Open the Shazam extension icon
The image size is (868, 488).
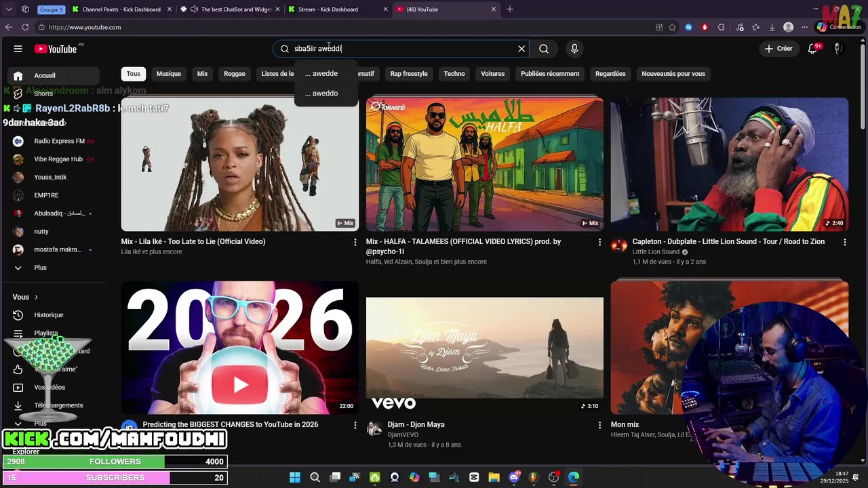click(688, 27)
